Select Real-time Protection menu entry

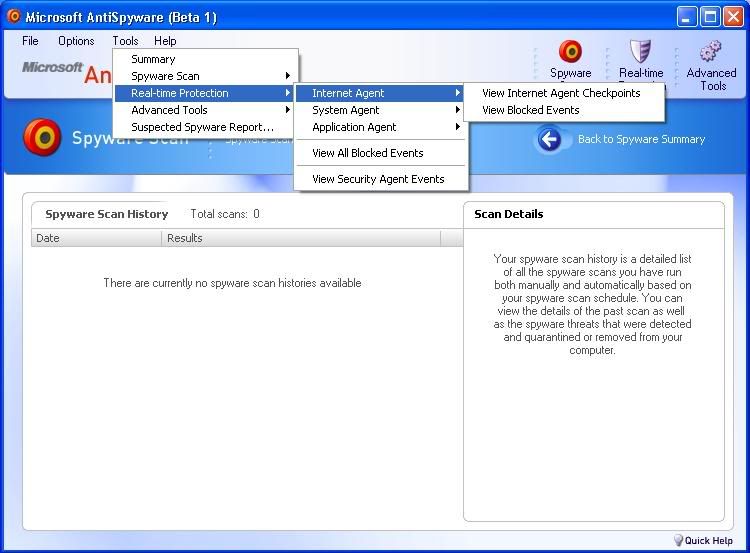(x=204, y=93)
